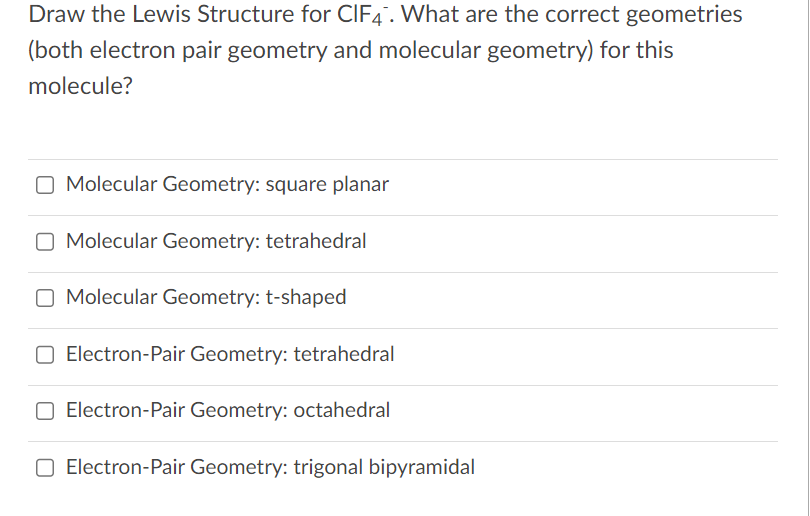Check the Molecular Geometry: square planar box
This screenshot has width=810, height=516.
pos(45,185)
